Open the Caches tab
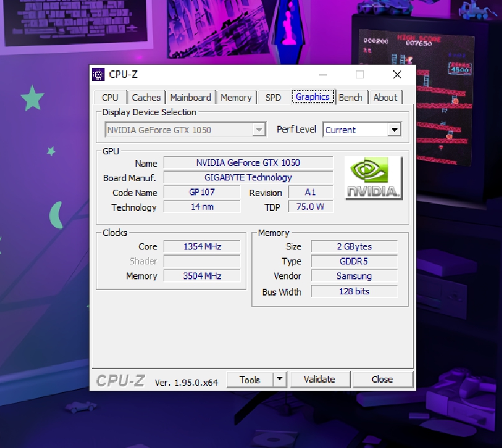 (146, 98)
